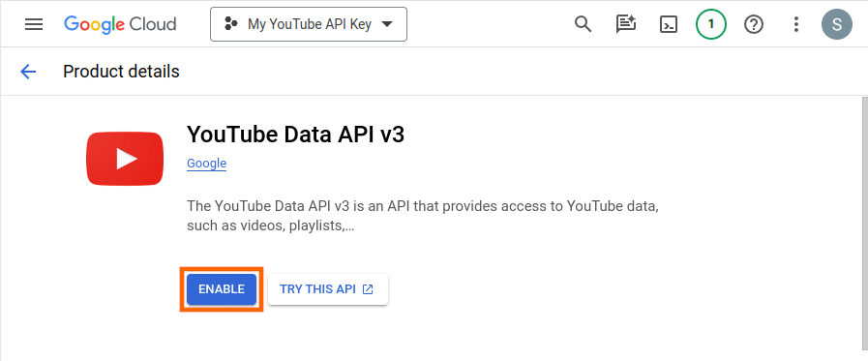
Task: Expand the three-dot more options menu
Action: tap(796, 24)
